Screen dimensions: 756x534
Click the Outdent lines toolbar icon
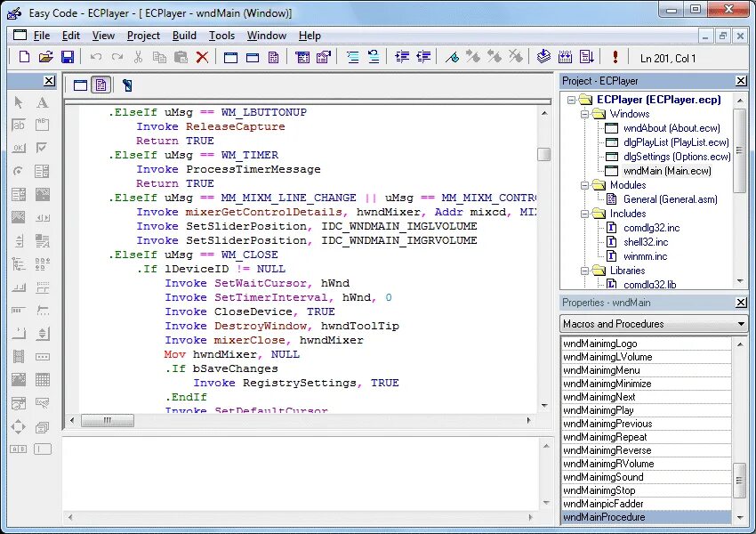click(x=423, y=57)
